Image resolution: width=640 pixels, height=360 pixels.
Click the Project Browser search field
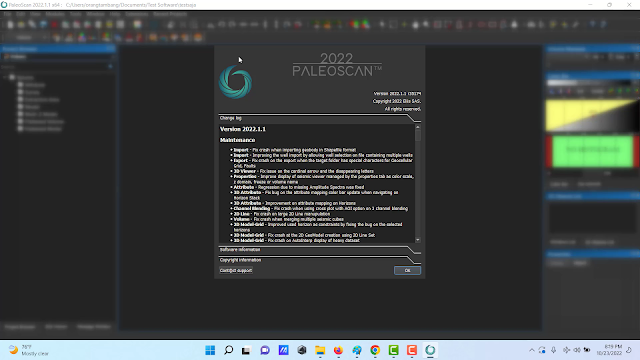54,67
